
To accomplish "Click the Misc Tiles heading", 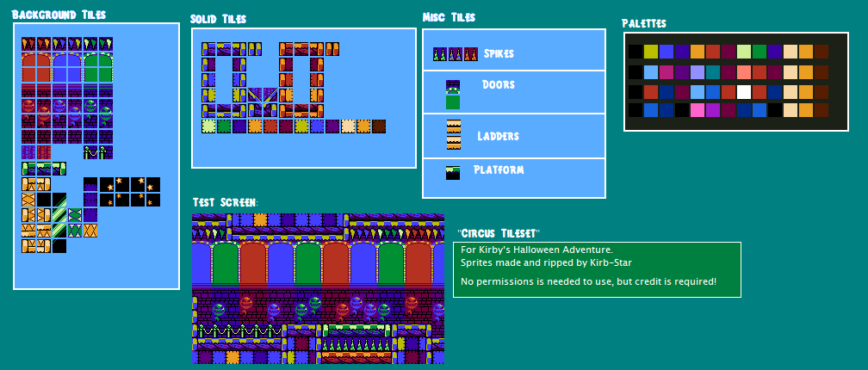I will (449, 17).
